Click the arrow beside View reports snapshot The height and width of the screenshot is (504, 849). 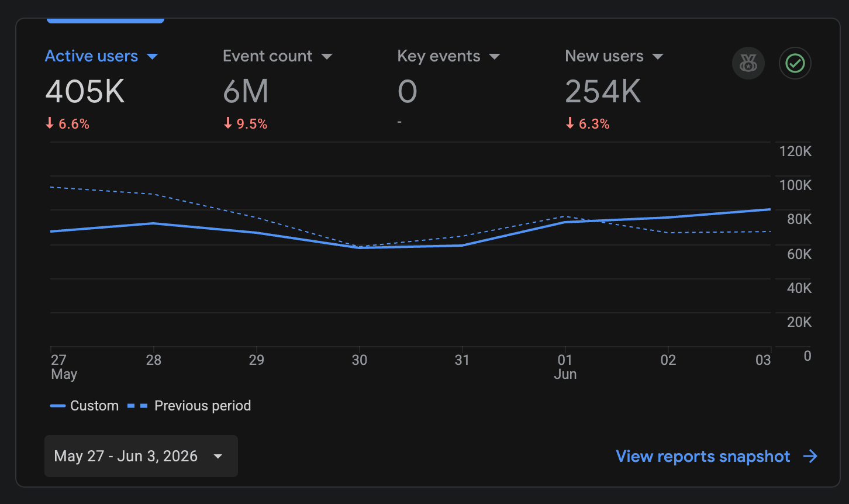(810, 457)
